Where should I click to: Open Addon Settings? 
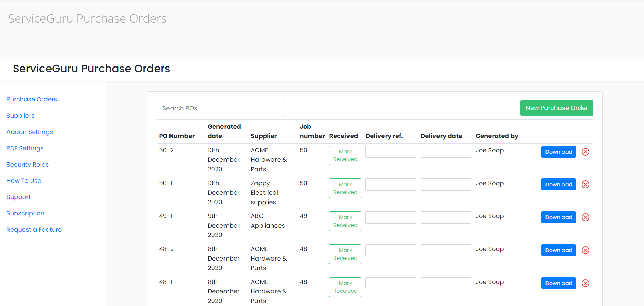click(x=30, y=132)
